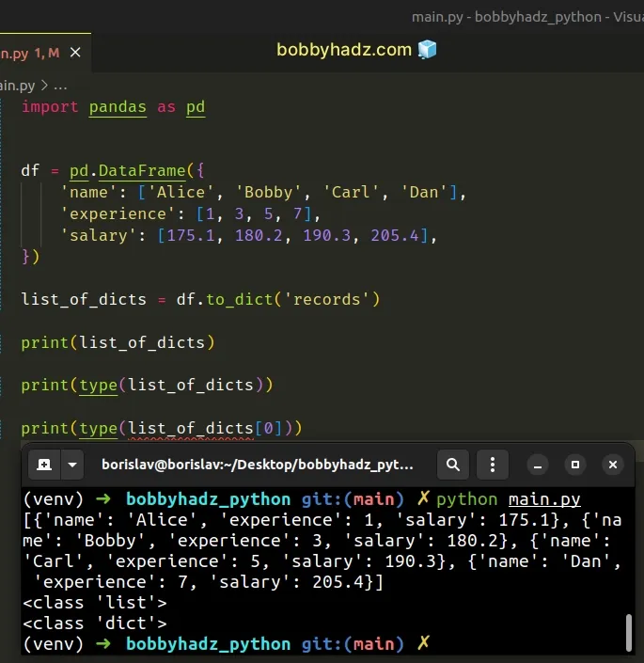Click the main.py breadcrumb item

[17, 86]
